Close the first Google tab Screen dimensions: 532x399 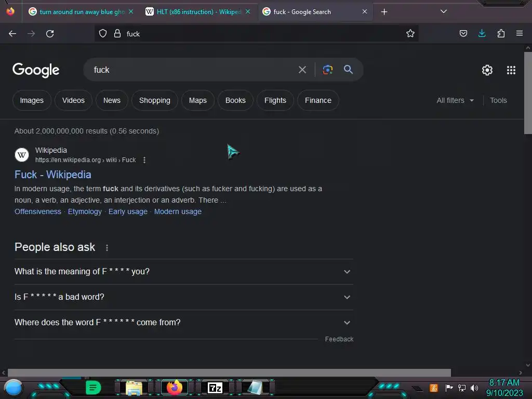pos(131,12)
